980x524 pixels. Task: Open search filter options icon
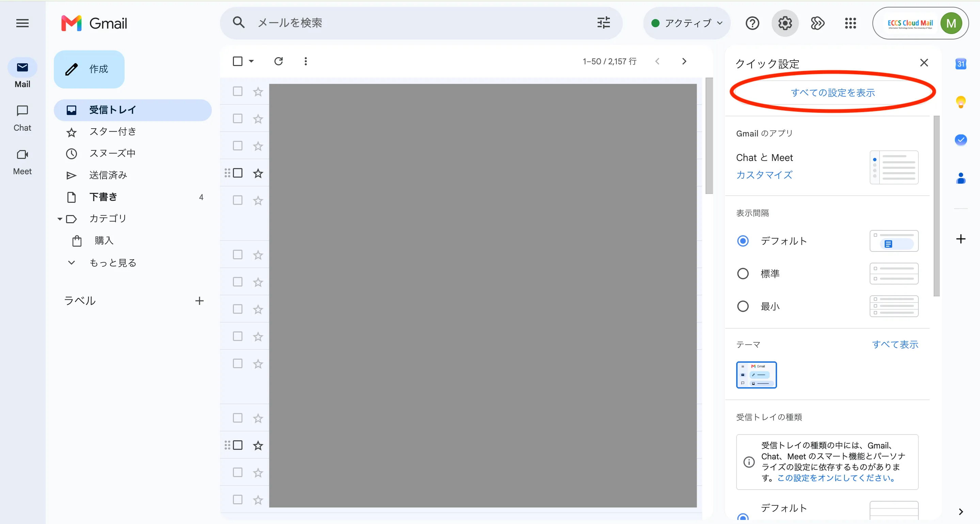click(x=603, y=23)
